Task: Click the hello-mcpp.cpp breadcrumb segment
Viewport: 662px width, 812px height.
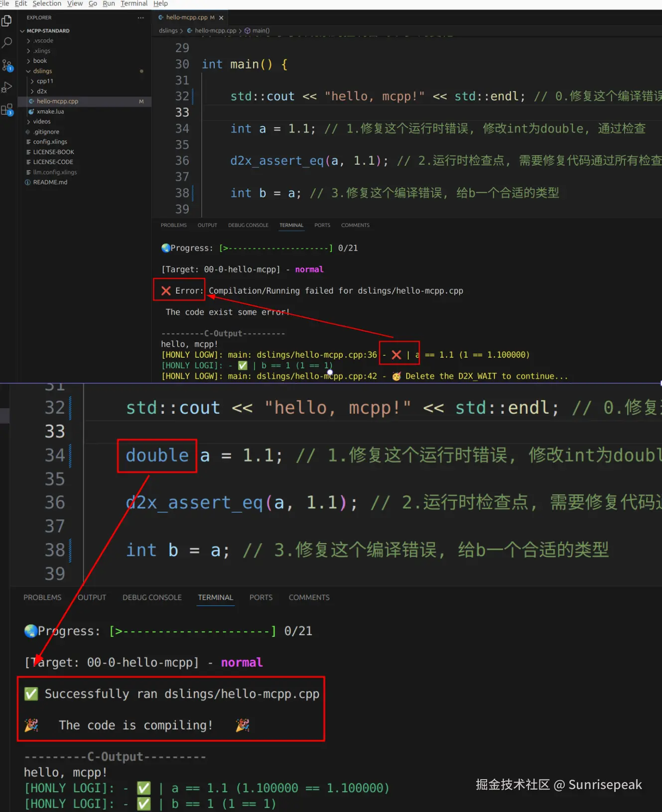Action: click(x=215, y=31)
